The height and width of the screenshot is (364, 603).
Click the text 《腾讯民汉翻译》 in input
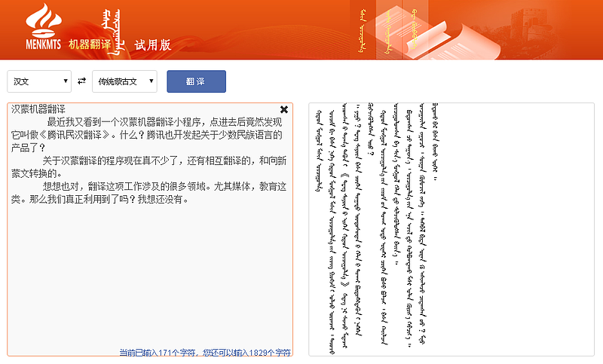pos(74,135)
